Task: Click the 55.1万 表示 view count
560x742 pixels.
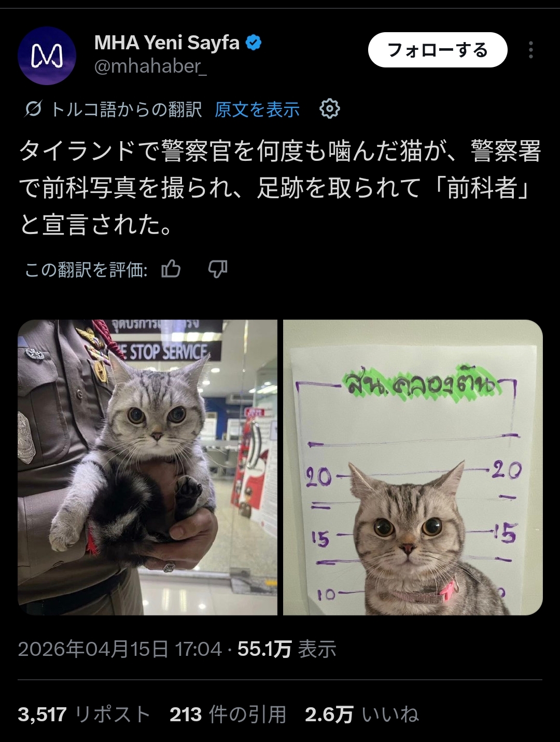Action: [287, 649]
